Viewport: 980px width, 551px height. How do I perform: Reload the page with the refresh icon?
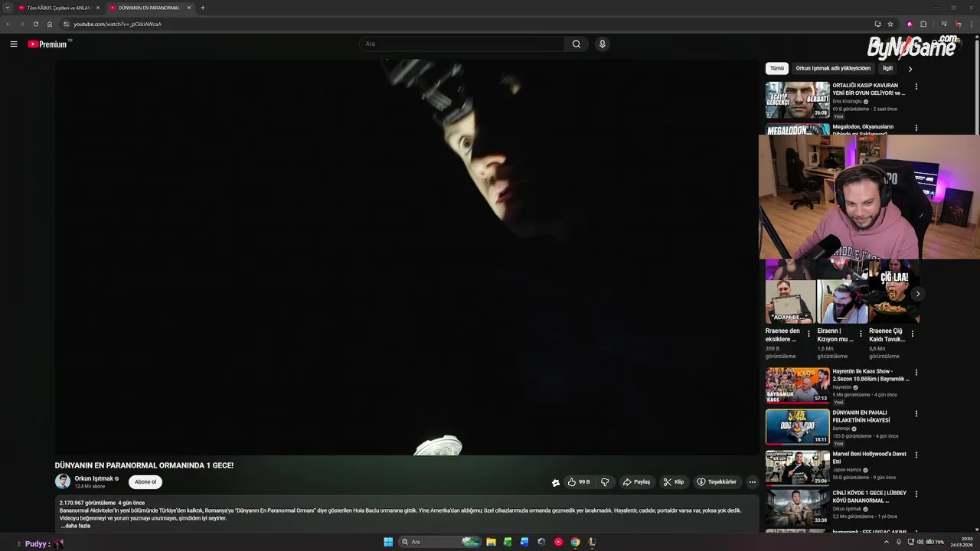(35, 24)
